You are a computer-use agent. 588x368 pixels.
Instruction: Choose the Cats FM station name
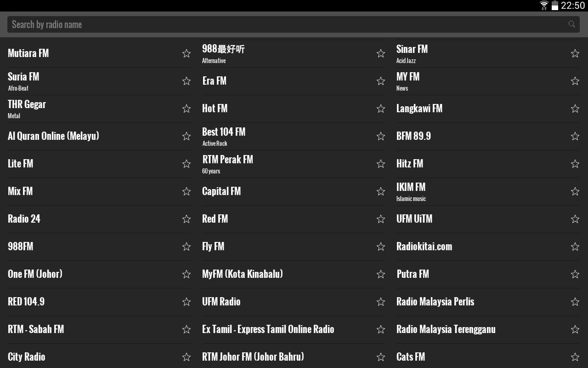(x=411, y=357)
